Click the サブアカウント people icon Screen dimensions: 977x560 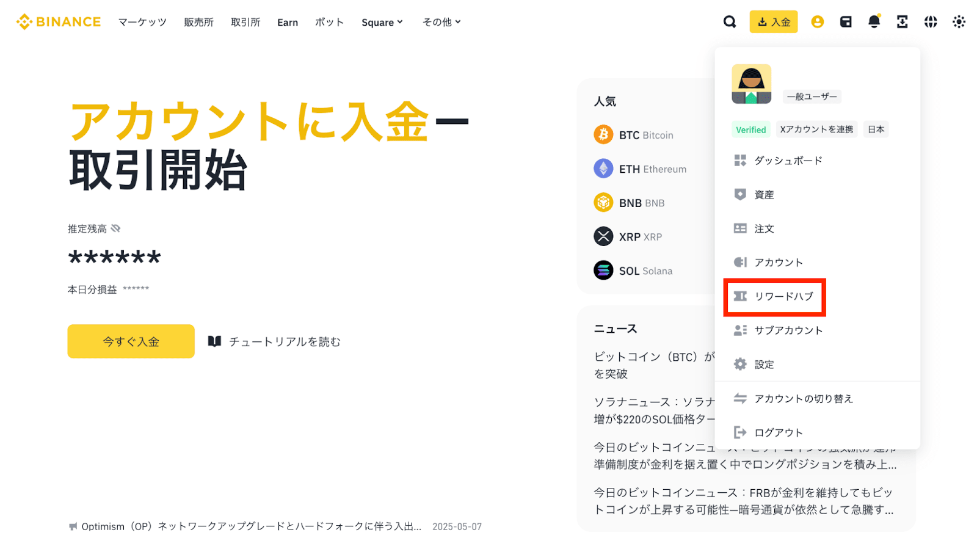pyautogui.click(x=740, y=330)
